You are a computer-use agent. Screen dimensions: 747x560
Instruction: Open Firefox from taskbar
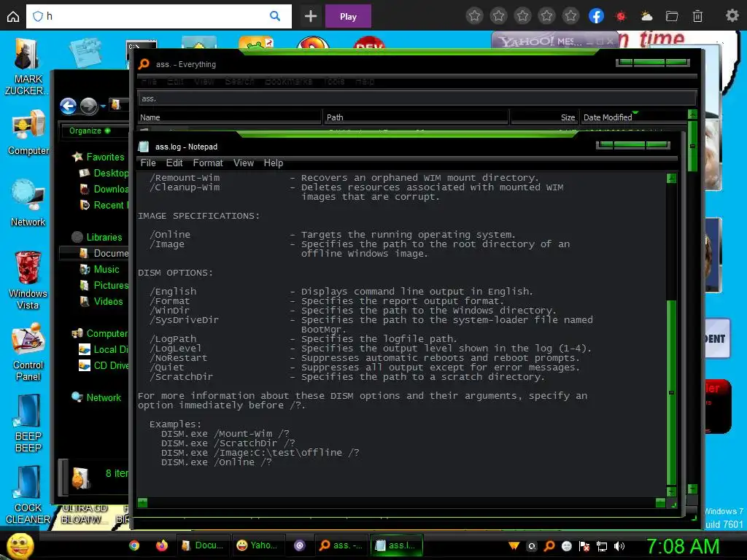162,545
